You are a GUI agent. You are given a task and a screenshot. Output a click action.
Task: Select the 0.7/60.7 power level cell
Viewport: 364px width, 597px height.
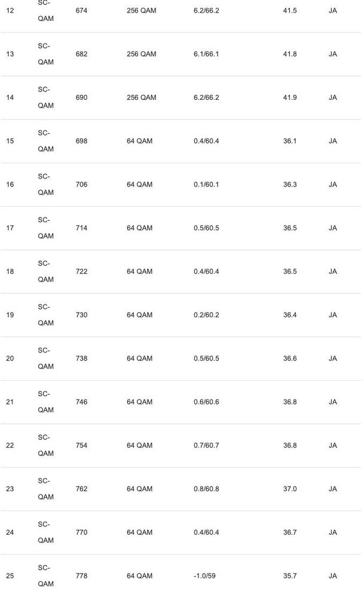point(206,445)
